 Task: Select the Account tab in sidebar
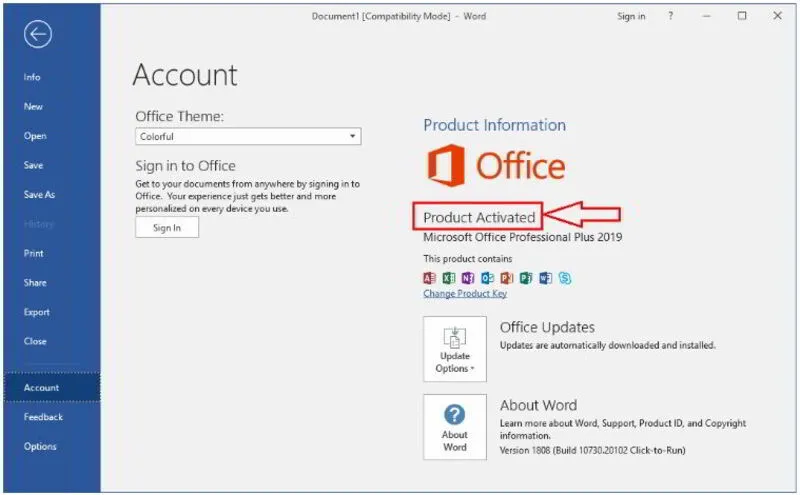[52, 387]
